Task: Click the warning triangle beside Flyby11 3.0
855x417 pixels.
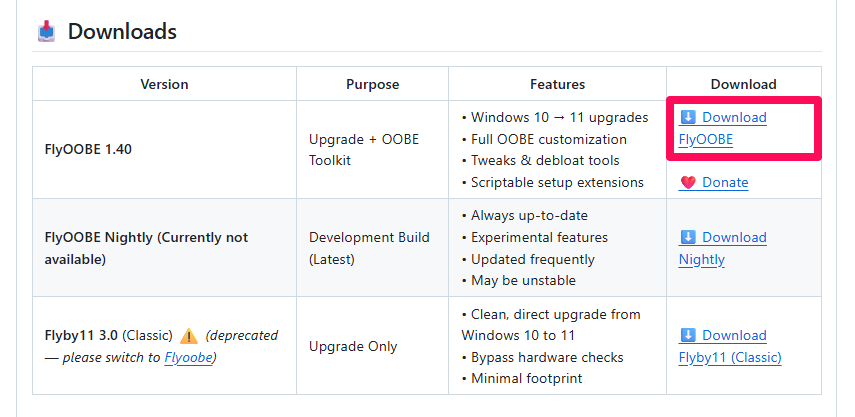Action: (189, 336)
